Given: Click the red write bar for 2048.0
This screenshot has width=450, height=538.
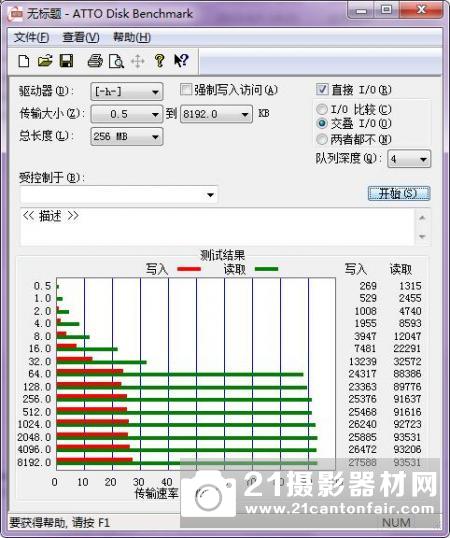Looking at the screenshot, I should (x=92, y=435).
